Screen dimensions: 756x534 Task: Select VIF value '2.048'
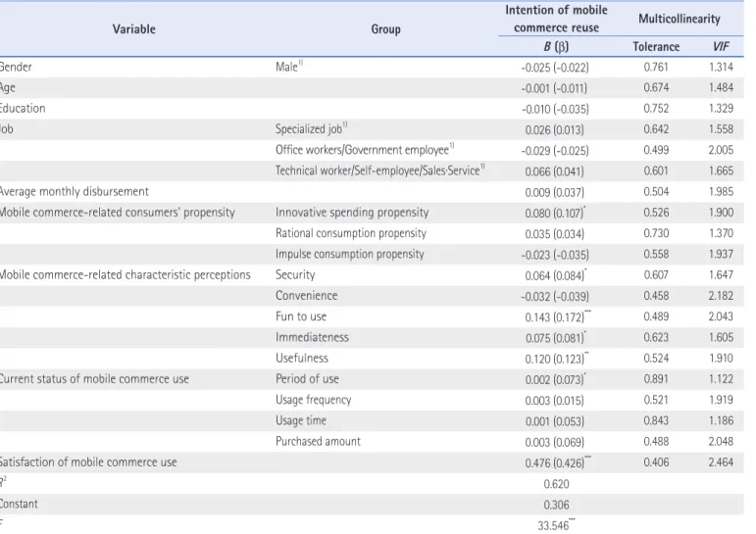pyautogui.click(x=721, y=442)
